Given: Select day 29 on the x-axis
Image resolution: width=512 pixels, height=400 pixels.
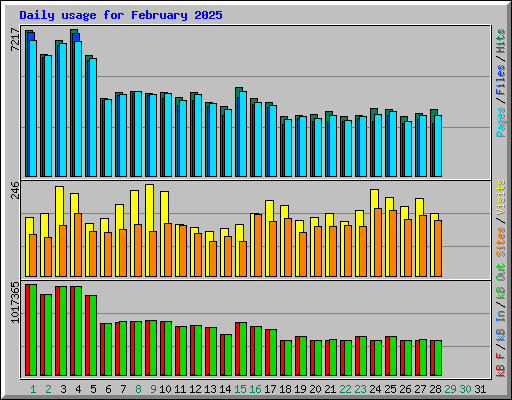Looking at the screenshot, I should (450, 389).
